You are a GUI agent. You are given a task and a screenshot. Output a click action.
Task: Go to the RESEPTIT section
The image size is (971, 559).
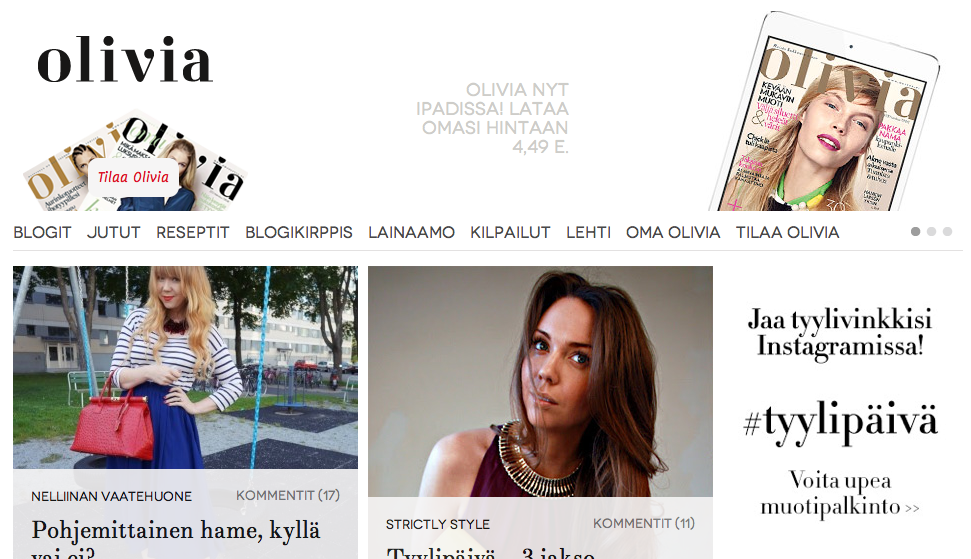tap(193, 233)
